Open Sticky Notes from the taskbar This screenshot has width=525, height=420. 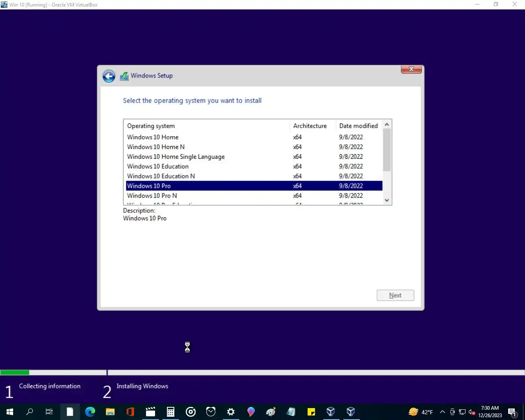click(x=311, y=412)
